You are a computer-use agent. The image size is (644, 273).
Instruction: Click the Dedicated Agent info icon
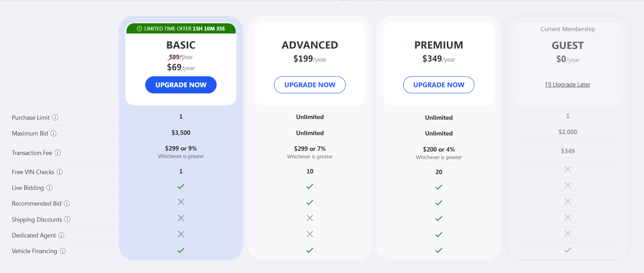click(61, 235)
